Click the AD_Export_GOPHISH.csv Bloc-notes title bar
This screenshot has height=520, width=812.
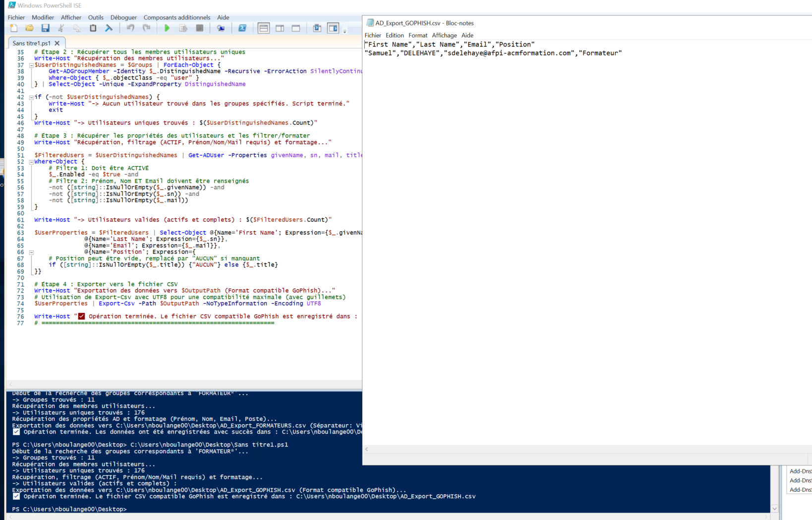pyautogui.click(x=587, y=23)
